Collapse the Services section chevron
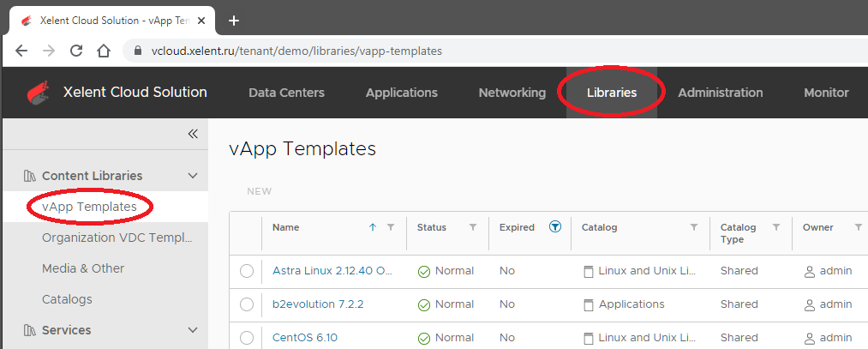 pyautogui.click(x=193, y=330)
